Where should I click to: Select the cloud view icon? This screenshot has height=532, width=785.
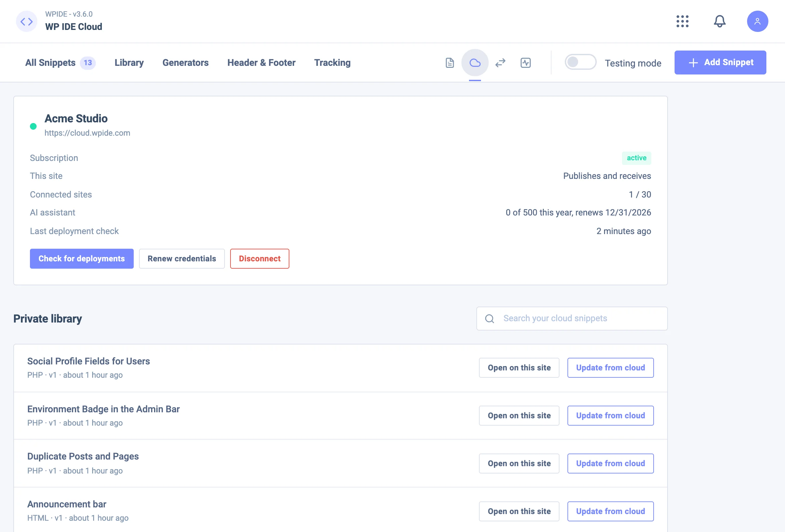(x=475, y=63)
